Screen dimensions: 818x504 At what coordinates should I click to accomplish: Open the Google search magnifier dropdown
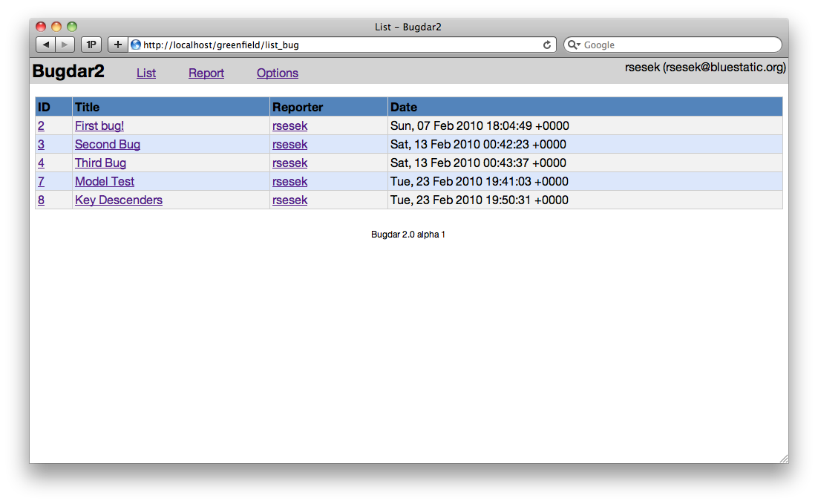tap(574, 45)
